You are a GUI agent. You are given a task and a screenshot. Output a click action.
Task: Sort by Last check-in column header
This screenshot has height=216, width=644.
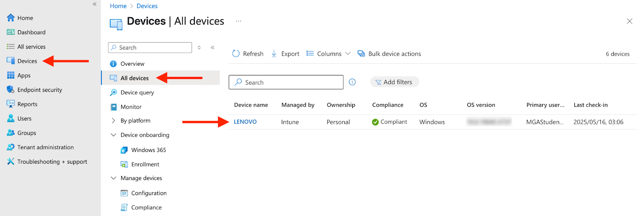pos(590,105)
